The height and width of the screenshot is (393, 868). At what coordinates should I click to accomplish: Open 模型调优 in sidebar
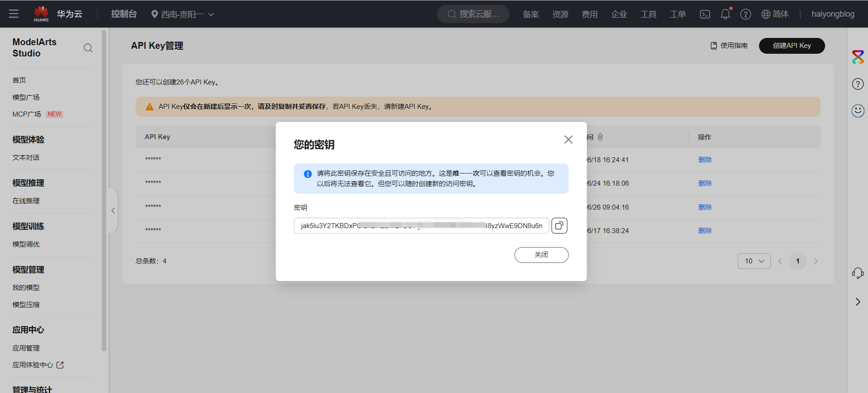pos(26,244)
